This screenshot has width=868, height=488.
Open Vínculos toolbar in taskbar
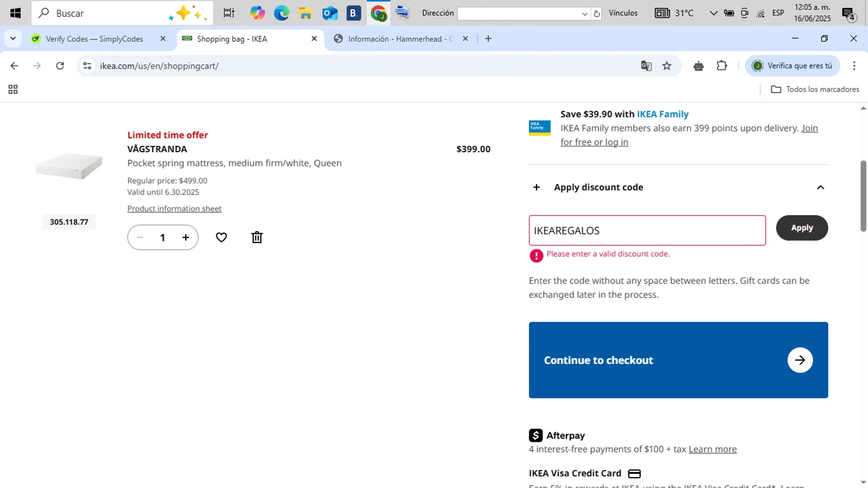click(623, 13)
